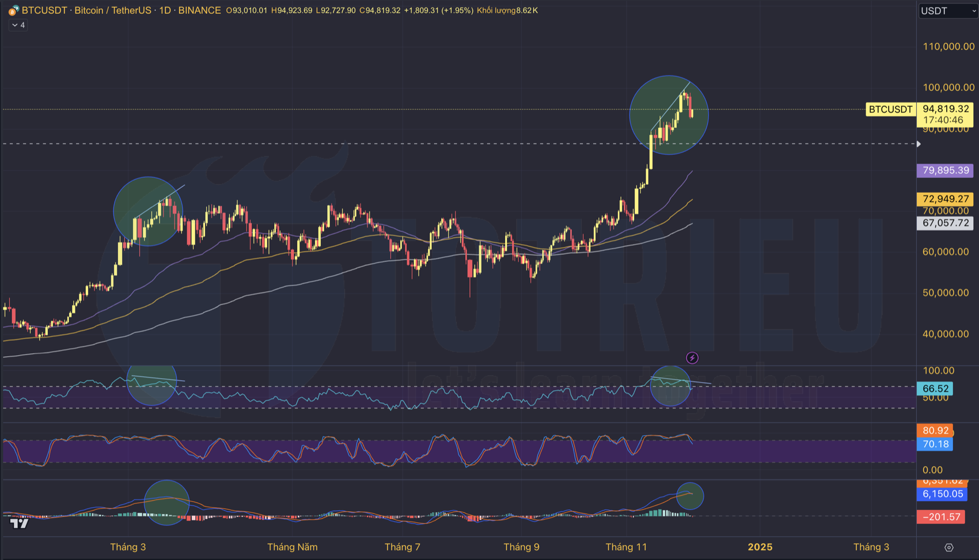Image resolution: width=979 pixels, height=560 pixels.
Task: Click the 40,000.00 price axis label
Action: pyautogui.click(x=946, y=334)
